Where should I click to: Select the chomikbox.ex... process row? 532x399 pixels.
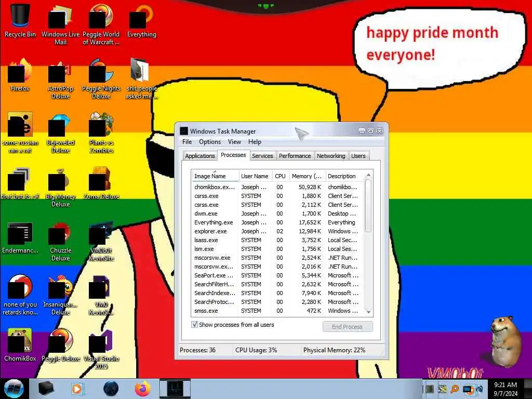coord(277,187)
